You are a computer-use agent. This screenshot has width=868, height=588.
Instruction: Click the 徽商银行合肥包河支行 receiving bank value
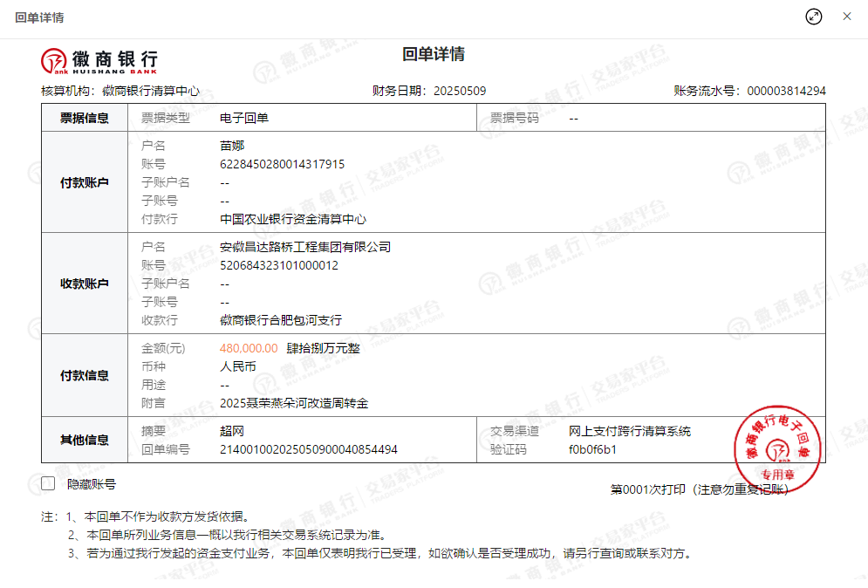[x=281, y=320]
